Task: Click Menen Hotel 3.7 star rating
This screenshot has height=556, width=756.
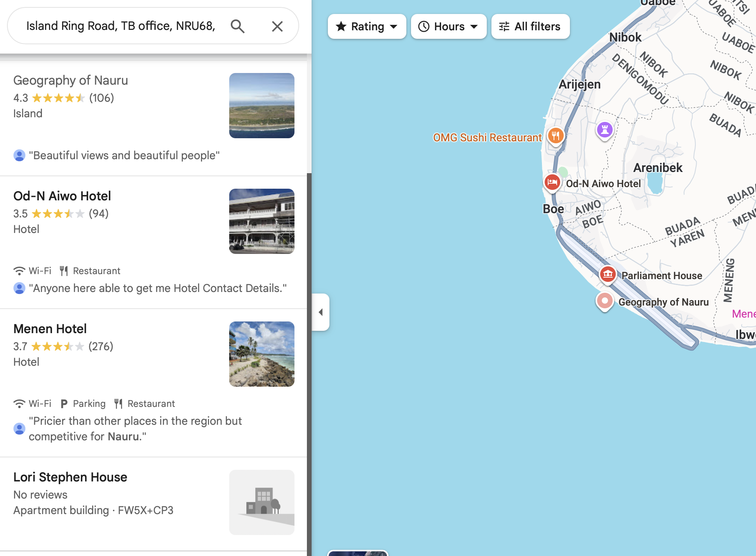Action: (63, 346)
